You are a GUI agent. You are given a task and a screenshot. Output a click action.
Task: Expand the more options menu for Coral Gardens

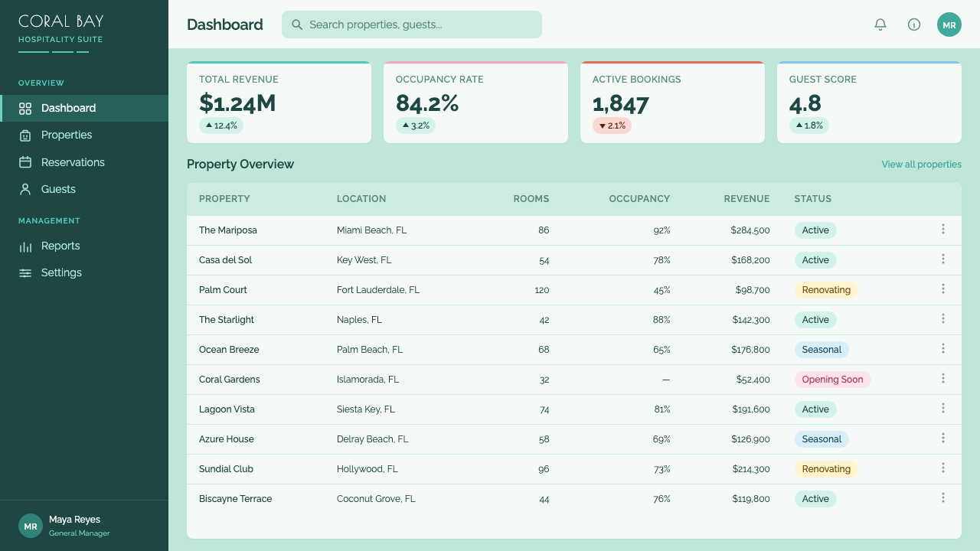pos(943,378)
